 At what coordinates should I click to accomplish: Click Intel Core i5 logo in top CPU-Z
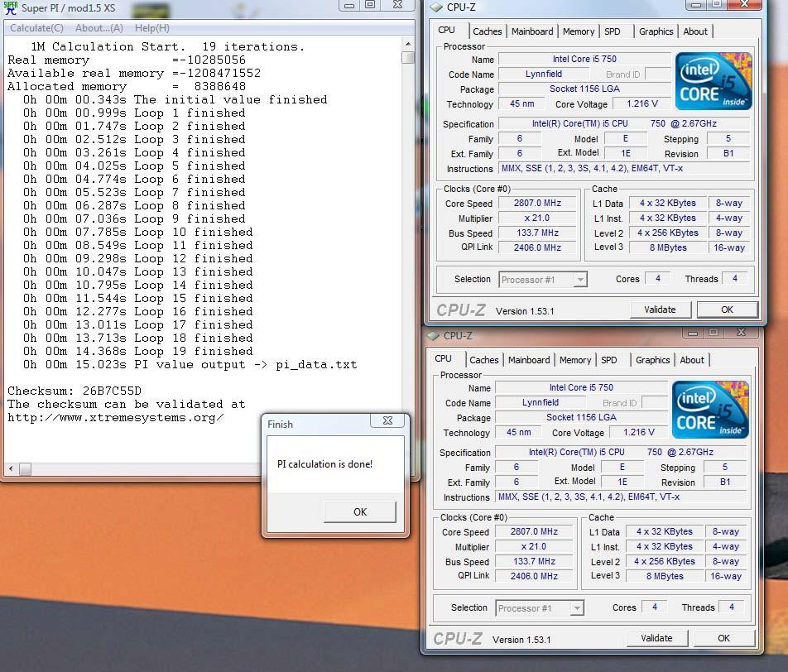pos(714,81)
